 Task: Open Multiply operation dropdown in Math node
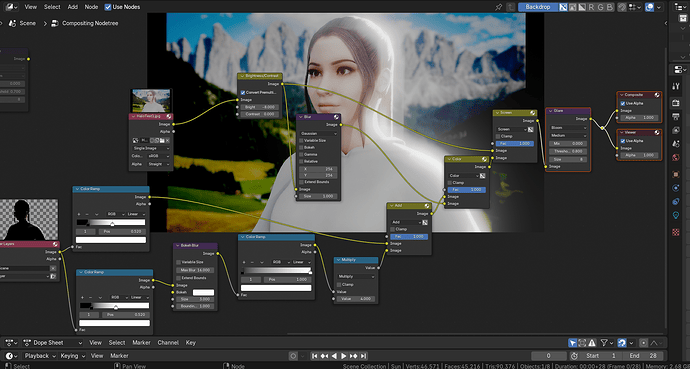point(356,277)
